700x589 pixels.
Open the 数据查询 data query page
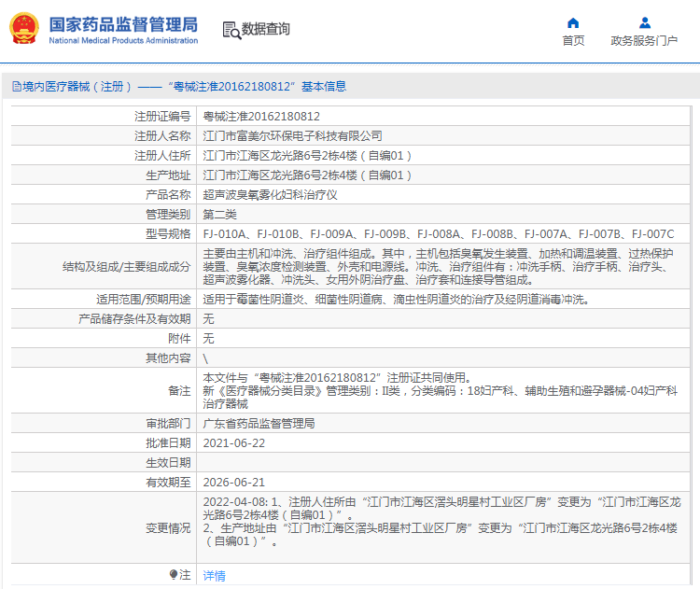[266, 29]
